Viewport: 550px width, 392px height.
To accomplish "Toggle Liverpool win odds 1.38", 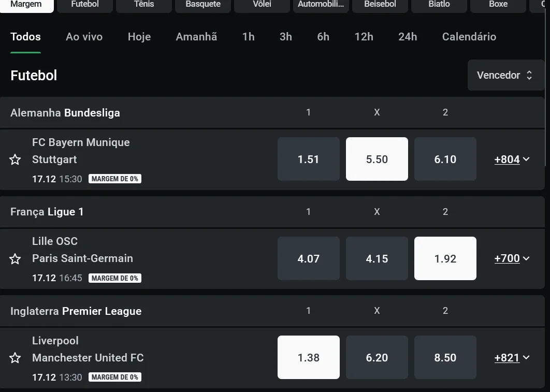I will pos(308,357).
